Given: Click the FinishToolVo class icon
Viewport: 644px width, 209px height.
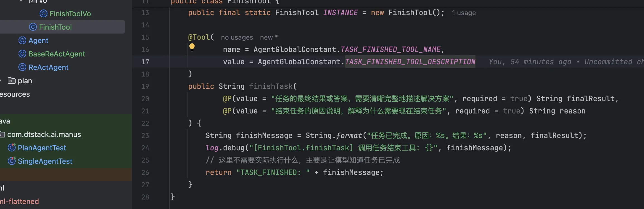Looking at the screenshot, I should (x=44, y=13).
